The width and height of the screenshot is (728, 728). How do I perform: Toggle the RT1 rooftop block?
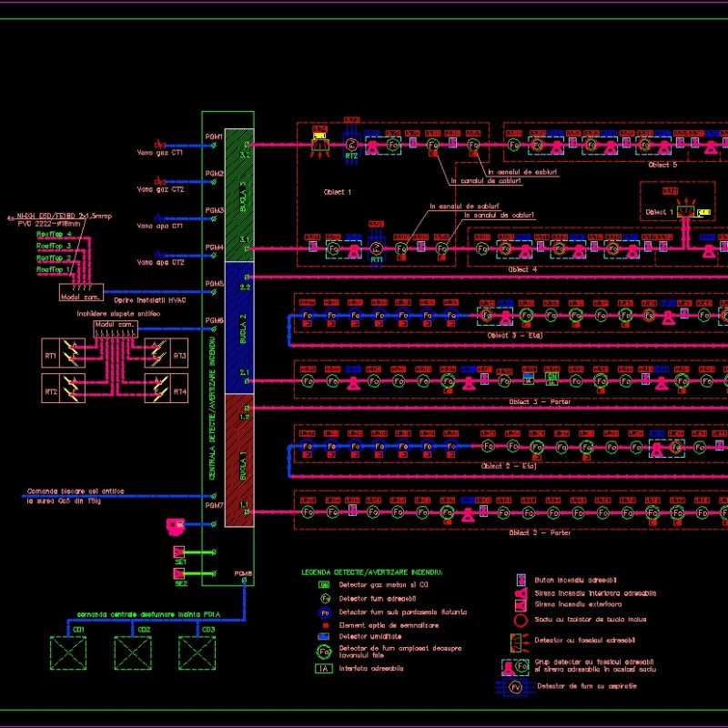[51, 354]
